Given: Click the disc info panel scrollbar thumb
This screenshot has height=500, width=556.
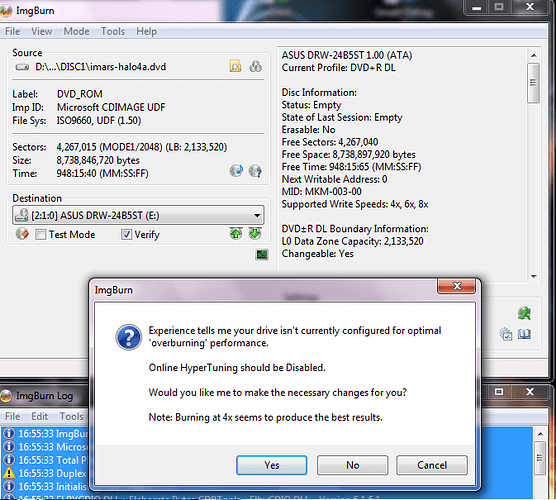Looking at the screenshot, I should pos(533,83).
